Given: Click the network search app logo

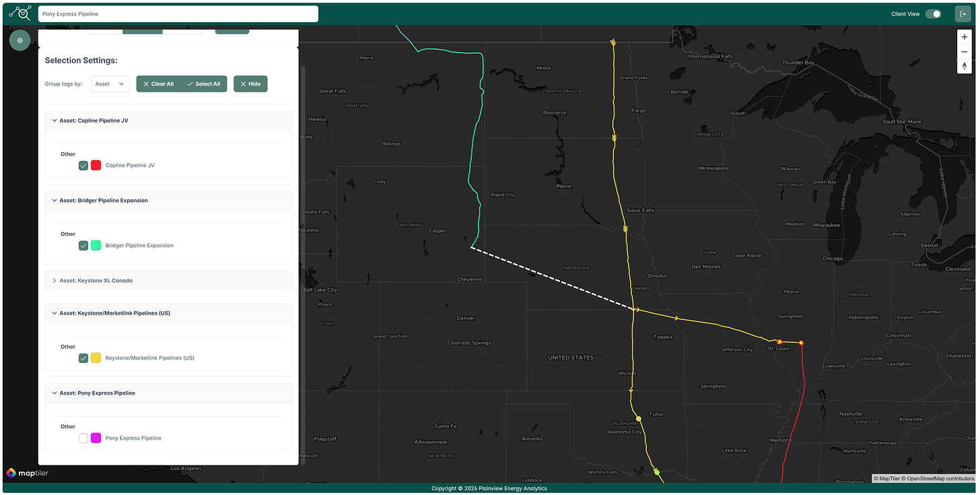Looking at the screenshot, I should click(20, 13).
